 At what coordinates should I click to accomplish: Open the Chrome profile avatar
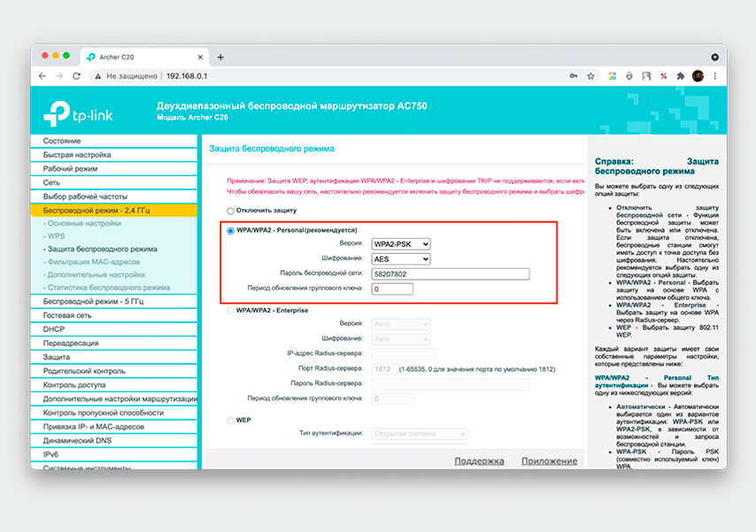pos(698,76)
